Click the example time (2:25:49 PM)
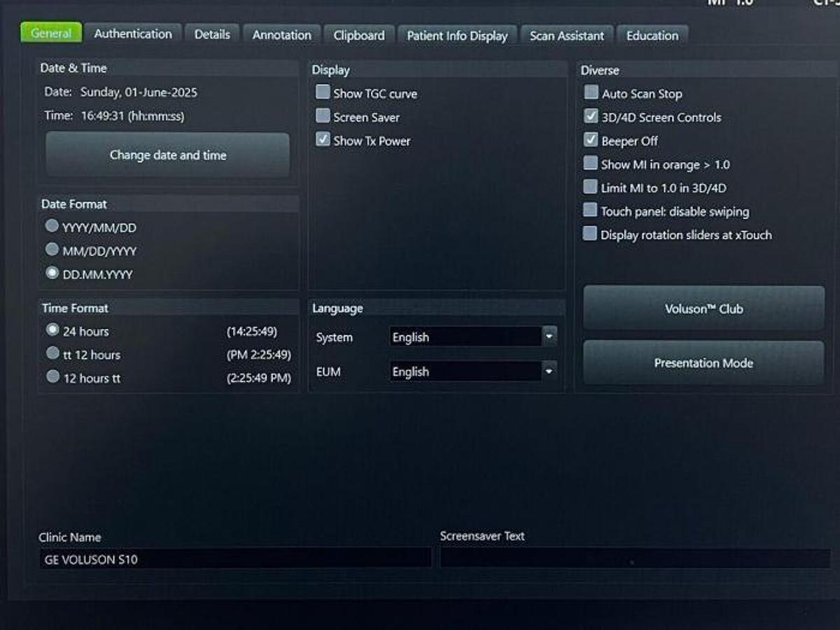Screen dimensions: 840x630 click(258, 378)
